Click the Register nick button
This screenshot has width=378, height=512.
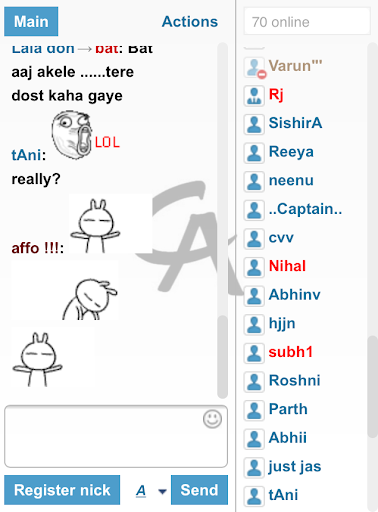[x=62, y=490]
